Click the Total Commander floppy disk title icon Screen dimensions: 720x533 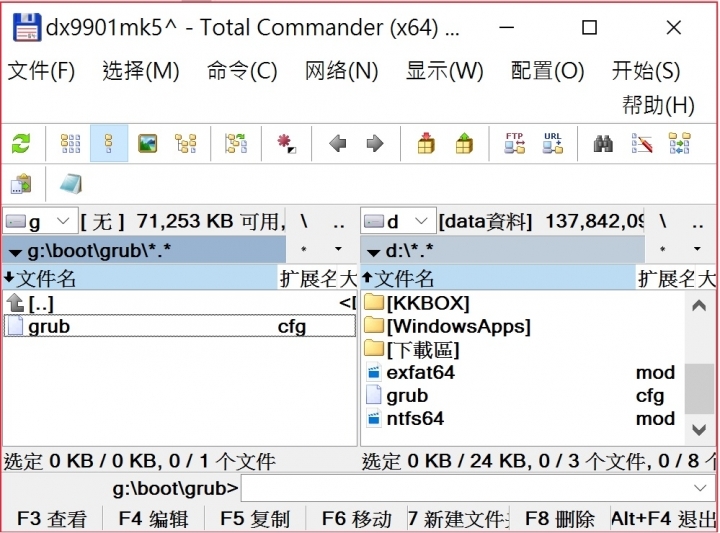[27, 28]
